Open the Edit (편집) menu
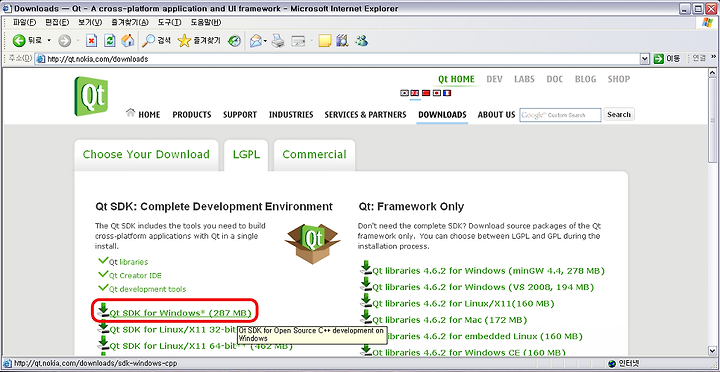720x372 pixels. coord(57,23)
